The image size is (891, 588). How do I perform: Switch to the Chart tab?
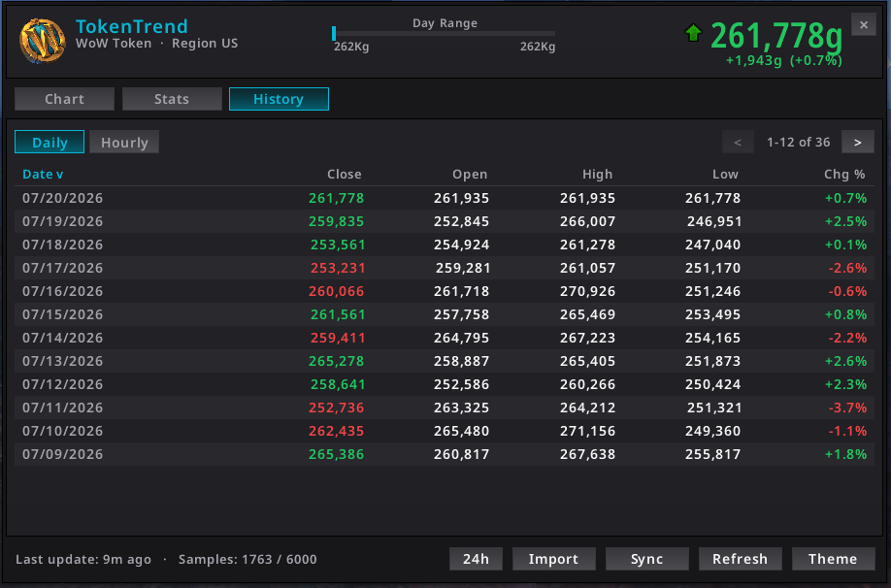[x=64, y=99]
